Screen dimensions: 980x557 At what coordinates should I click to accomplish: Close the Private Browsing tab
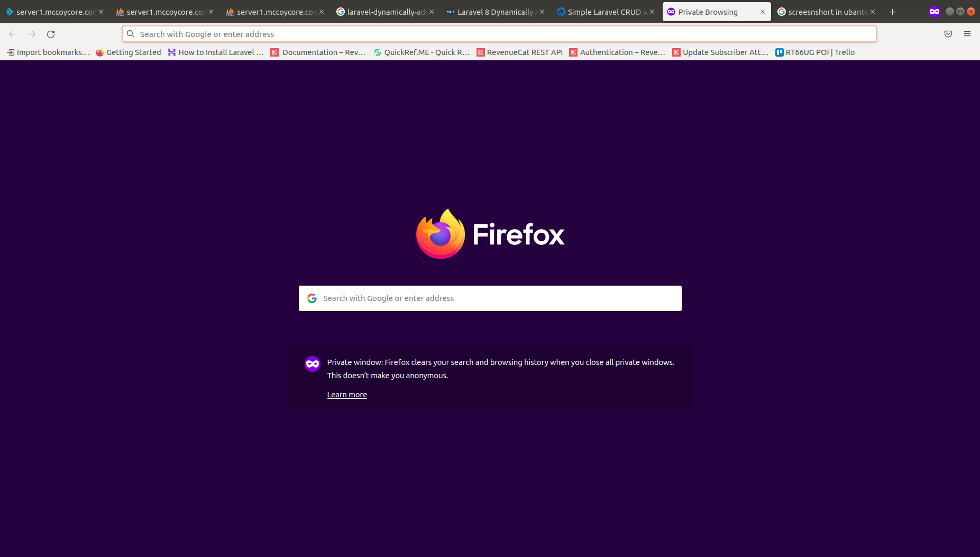762,12
